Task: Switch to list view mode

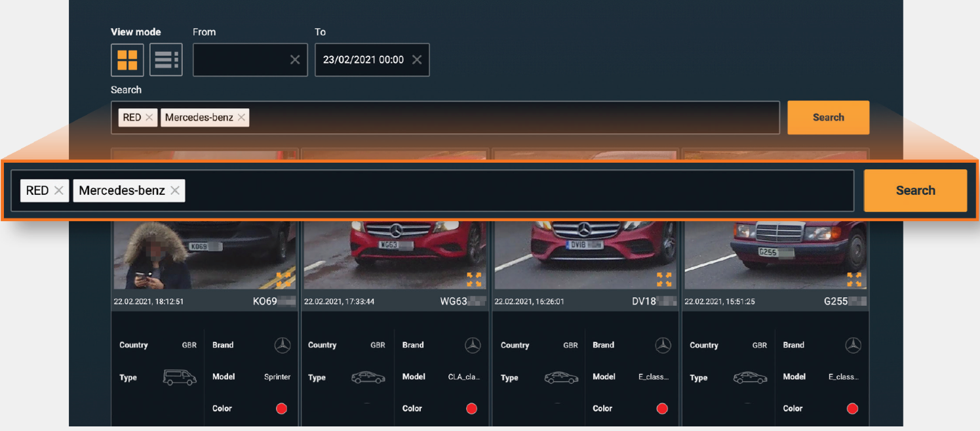Action: (166, 60)
